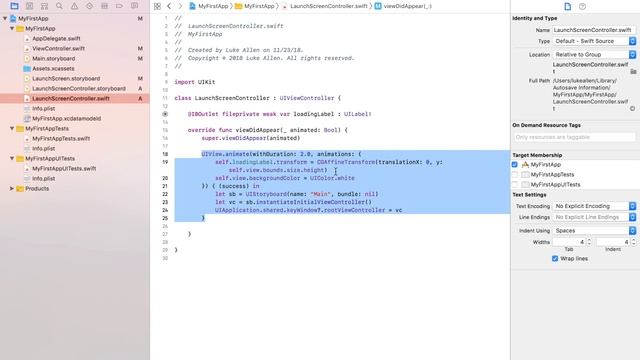Collapse the MyFirstApp project root
Screen dimensions: 640x360
tap(5, 18)
